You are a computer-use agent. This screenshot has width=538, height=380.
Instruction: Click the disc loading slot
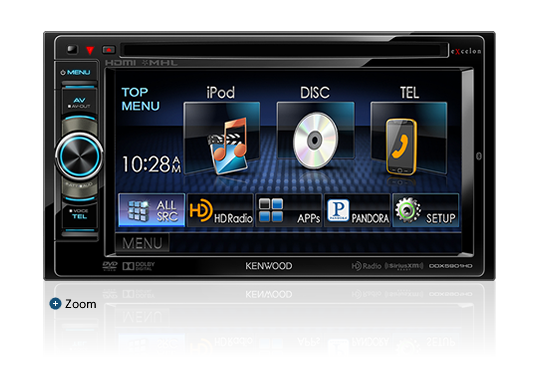[284, 50]
